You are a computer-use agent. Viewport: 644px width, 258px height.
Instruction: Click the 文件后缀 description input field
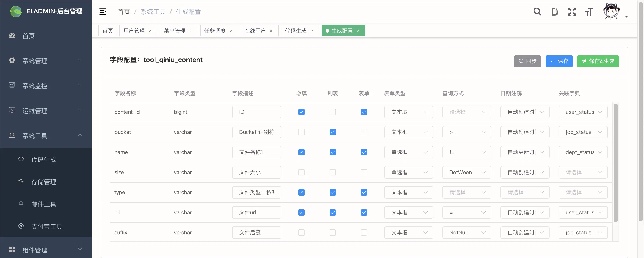[256, 232]
